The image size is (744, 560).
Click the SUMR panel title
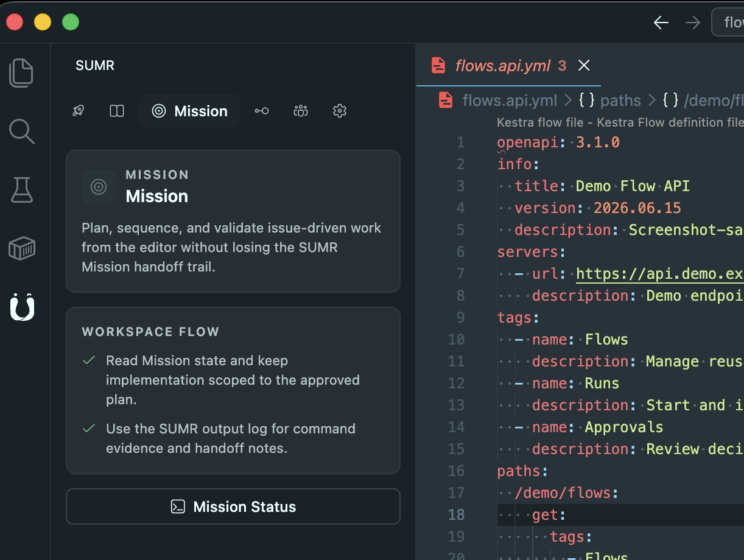click(95, 65)
